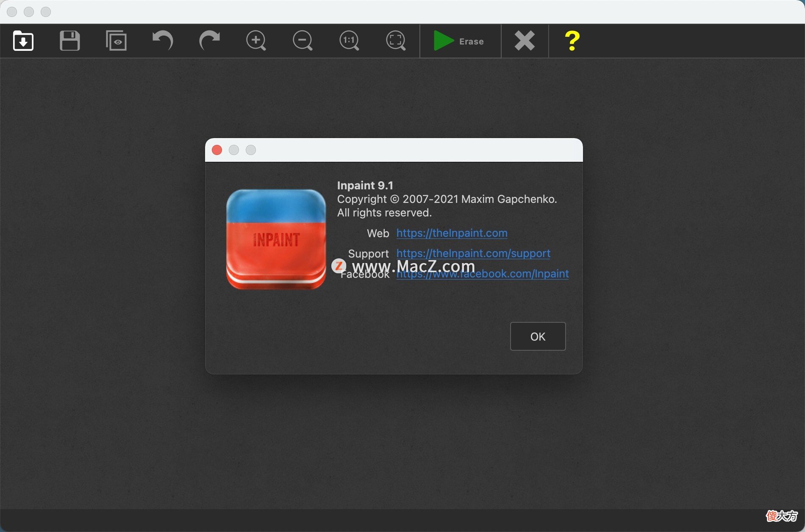Click the "Web" label in the dialog
Screen dimensions: 805x532
(x=378, y=233)
